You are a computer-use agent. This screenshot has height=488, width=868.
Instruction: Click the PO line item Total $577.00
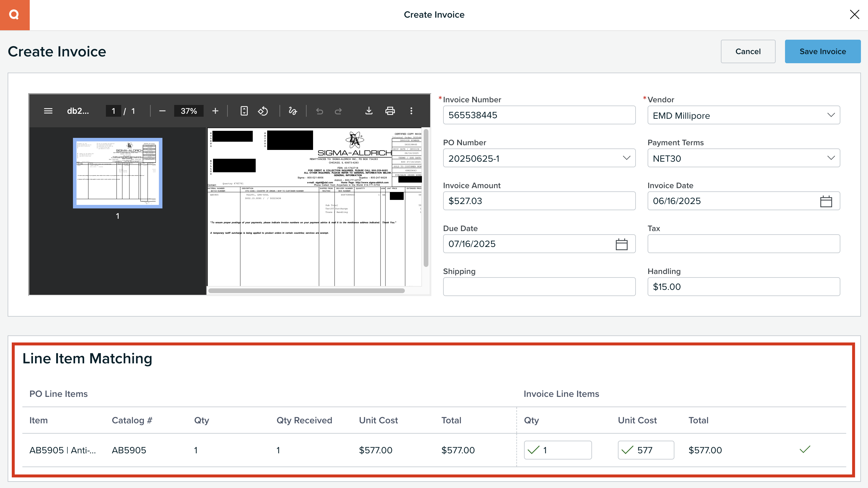[458, 450]
